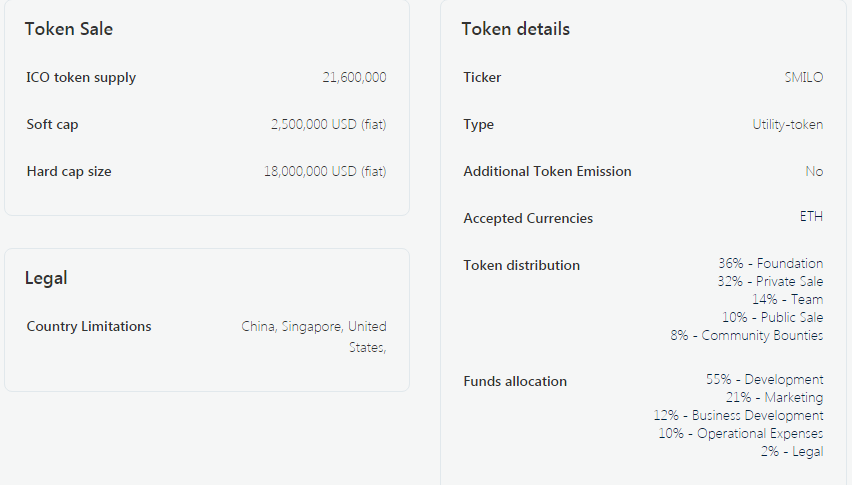Select the China, Singapore, United States text
This screenshot has width=852, height=485.
point(314,336)
